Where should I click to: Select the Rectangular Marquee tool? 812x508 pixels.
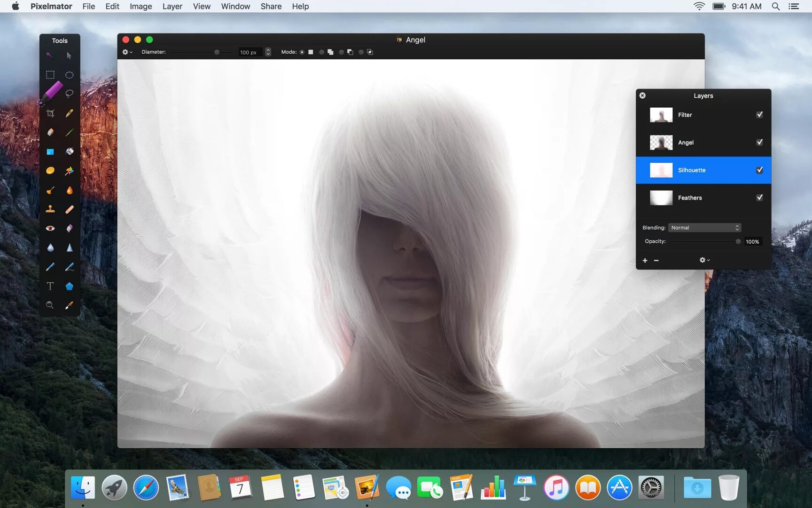(50, 75)
